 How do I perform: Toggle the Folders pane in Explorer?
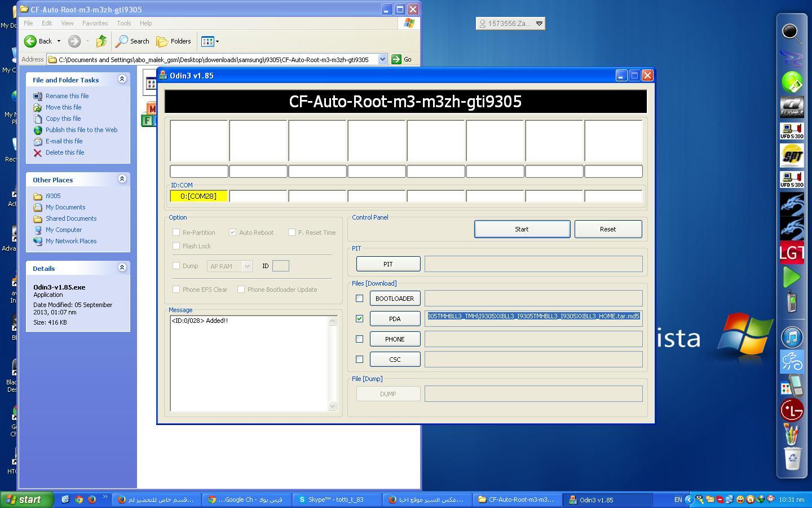(x=174, y=41)
